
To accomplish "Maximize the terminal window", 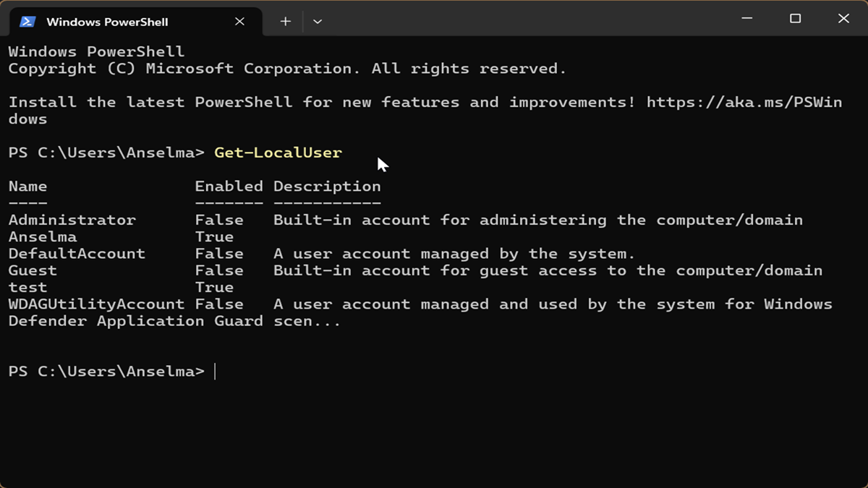I will click(x=795, y=20).
